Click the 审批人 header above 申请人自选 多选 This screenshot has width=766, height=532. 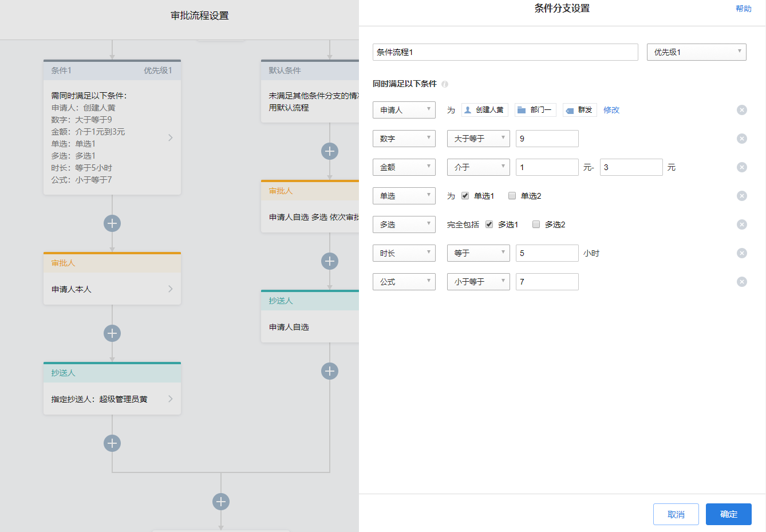click(x=310, y=191)
